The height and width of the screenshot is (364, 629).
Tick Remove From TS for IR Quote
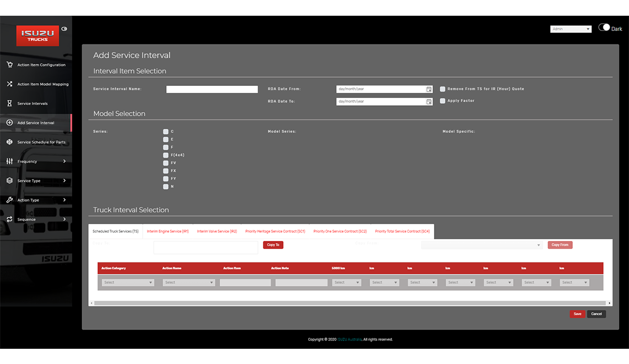(443, 89)
